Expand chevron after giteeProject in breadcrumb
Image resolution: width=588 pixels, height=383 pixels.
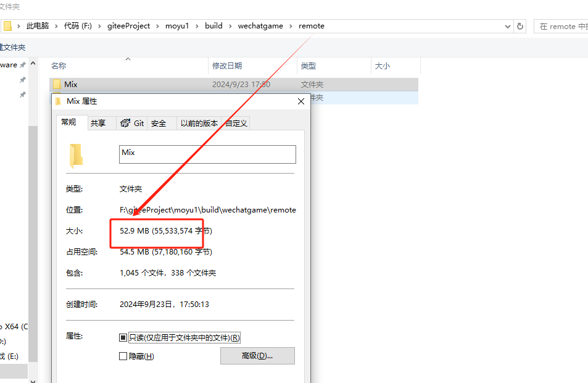pyautogui.click(x=157, y=27)
